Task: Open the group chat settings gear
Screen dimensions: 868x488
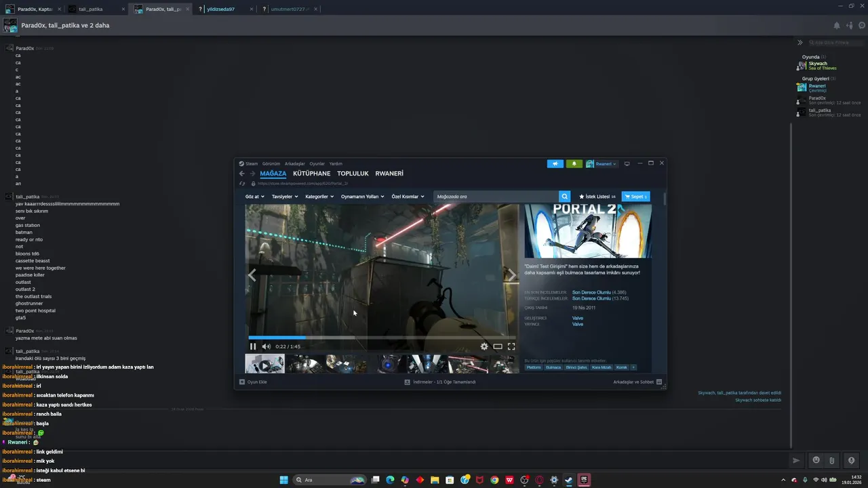Action: click(861, 26)
